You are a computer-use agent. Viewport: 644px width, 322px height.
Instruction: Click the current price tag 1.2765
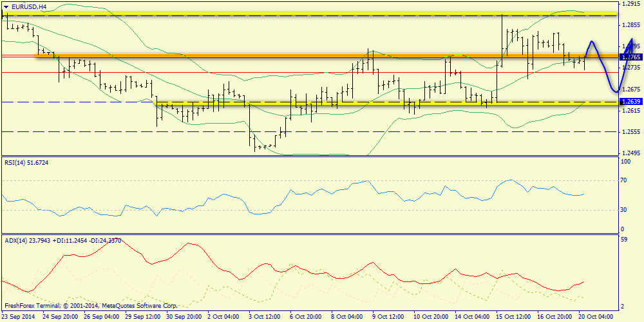(630, 57)
